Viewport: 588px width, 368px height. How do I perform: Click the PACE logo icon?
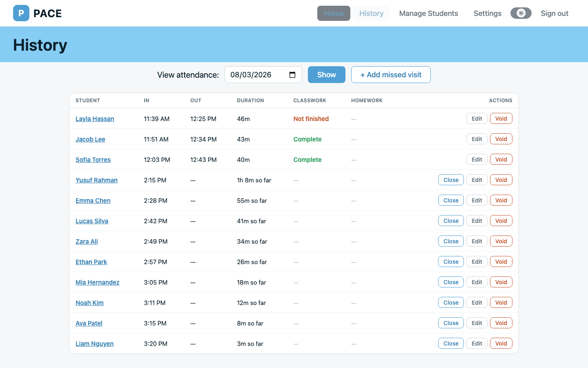point(21,13)
